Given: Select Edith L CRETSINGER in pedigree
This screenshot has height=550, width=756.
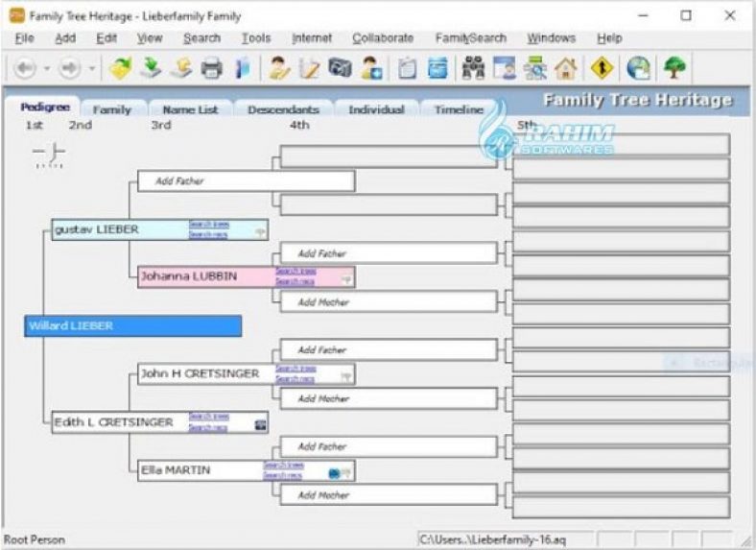Looking at the screenshot, I should click(160, 422).
